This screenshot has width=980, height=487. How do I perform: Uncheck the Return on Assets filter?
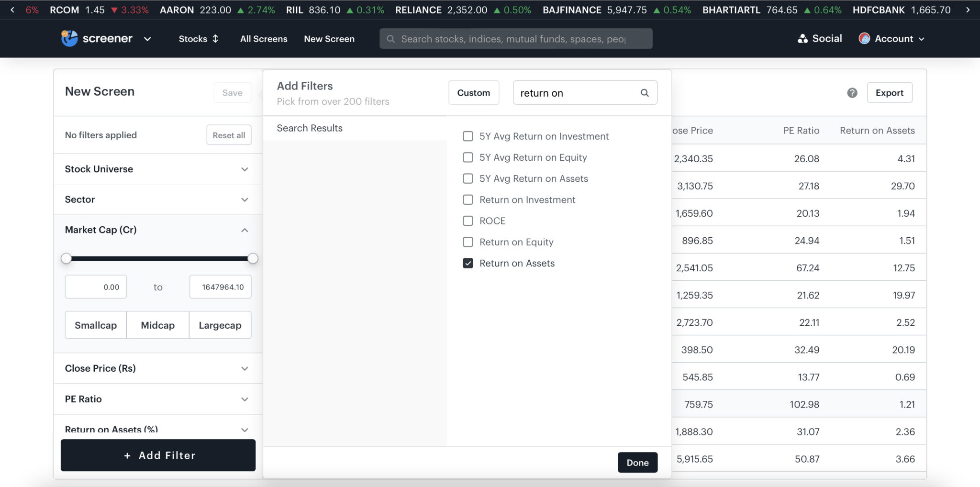click(467, 263)
